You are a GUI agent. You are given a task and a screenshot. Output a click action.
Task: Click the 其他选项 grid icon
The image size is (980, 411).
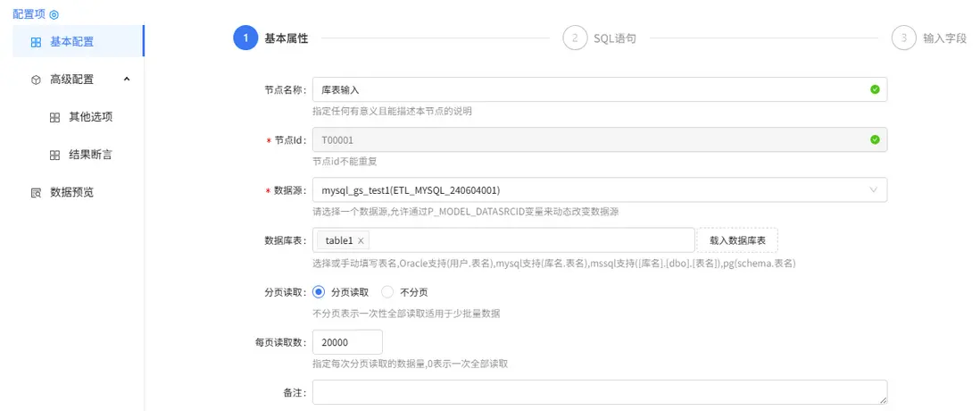pos(54,118)
